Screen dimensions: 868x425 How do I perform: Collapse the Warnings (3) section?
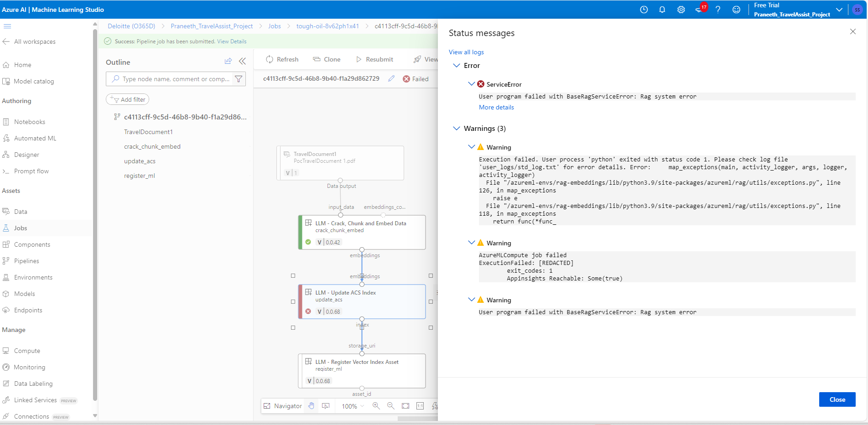(457, 129)
